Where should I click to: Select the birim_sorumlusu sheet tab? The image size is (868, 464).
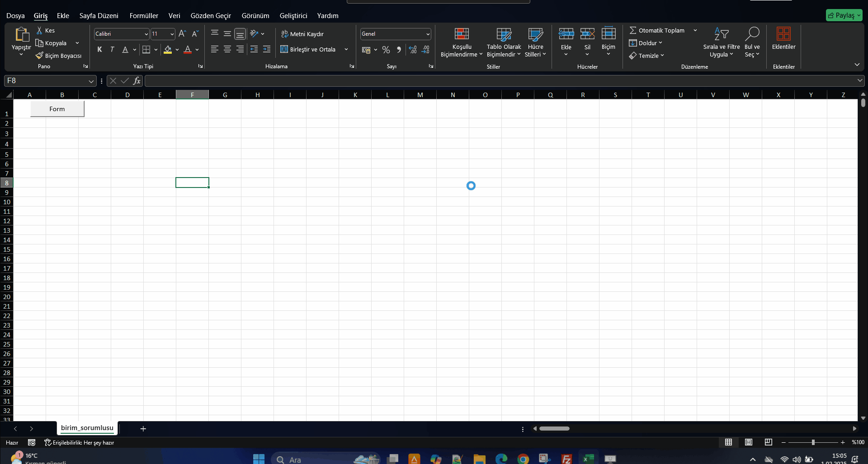point(87,428)
